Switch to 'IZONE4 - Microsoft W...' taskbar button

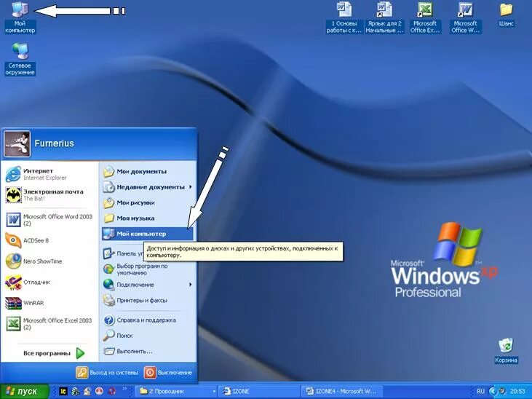(342, 392)
